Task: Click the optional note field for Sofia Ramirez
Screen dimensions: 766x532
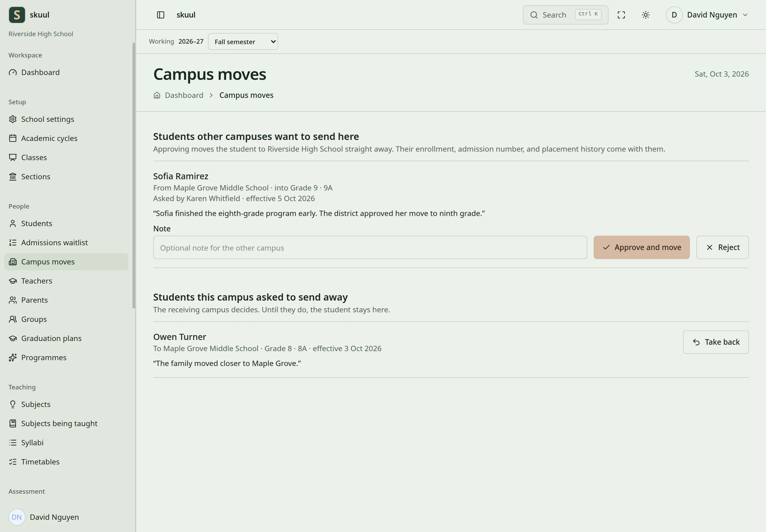Action: [370, 247]
